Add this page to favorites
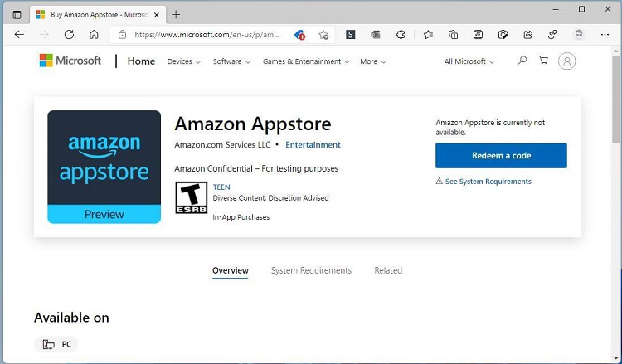 [x=323, y=35]
